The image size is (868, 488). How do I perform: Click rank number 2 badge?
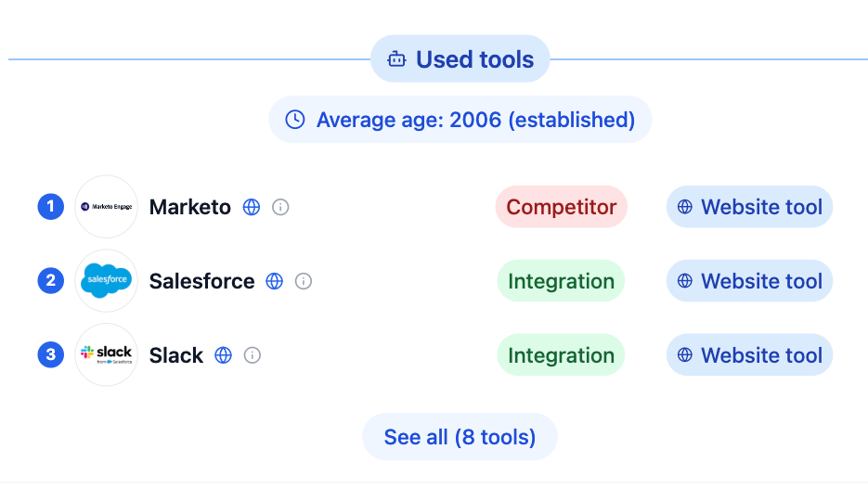tap(51, 281)
